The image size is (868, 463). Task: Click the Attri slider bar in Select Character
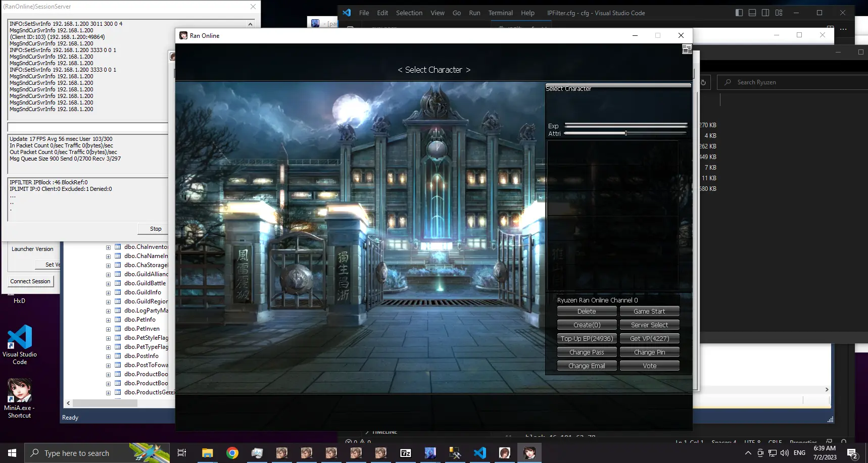tap(625, 133)
